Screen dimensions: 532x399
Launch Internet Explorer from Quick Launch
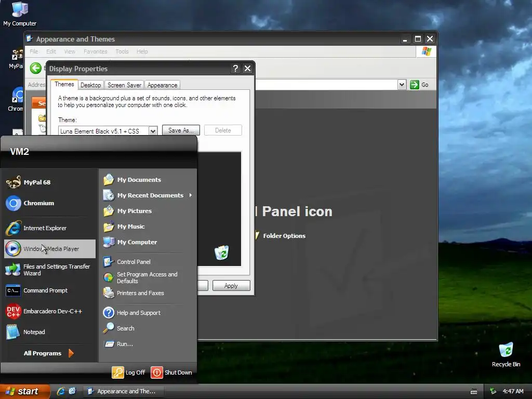(61, 391)
